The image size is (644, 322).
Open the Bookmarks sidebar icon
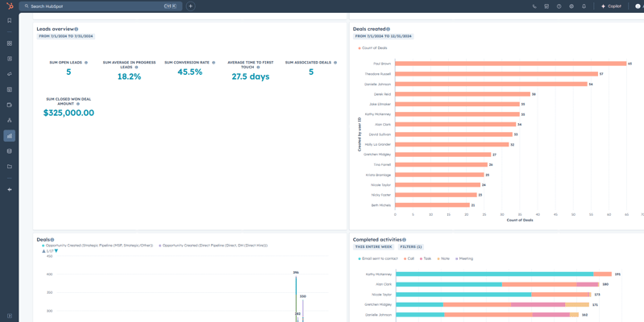coord(10,20)
